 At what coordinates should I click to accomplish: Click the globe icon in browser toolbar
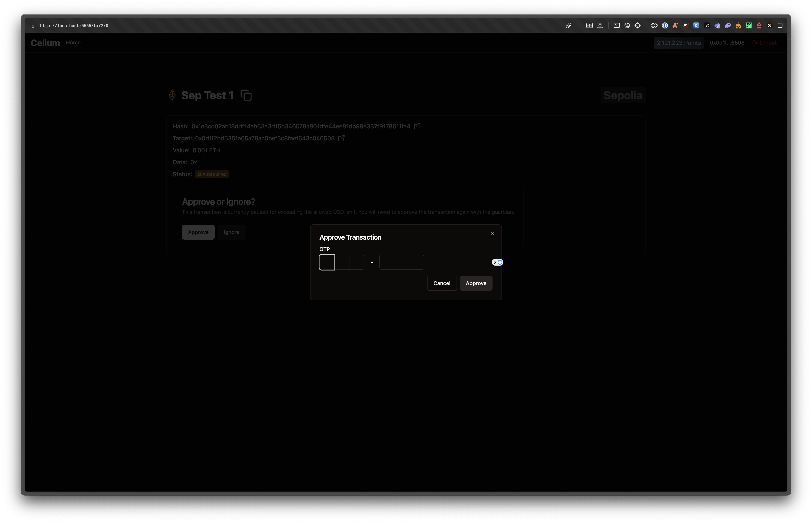[627, 25]
